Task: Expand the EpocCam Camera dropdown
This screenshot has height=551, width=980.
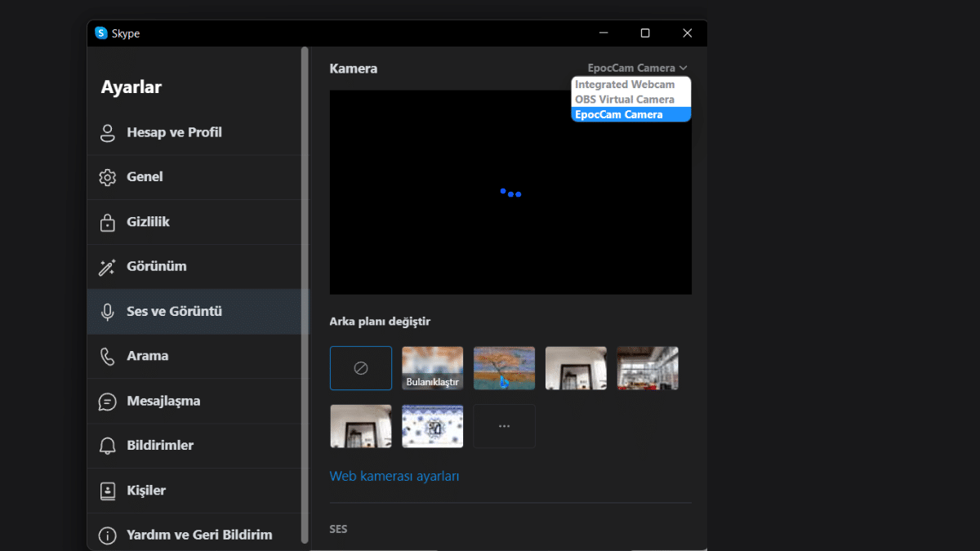Action: pyautogui.click(x=637, y=68)
